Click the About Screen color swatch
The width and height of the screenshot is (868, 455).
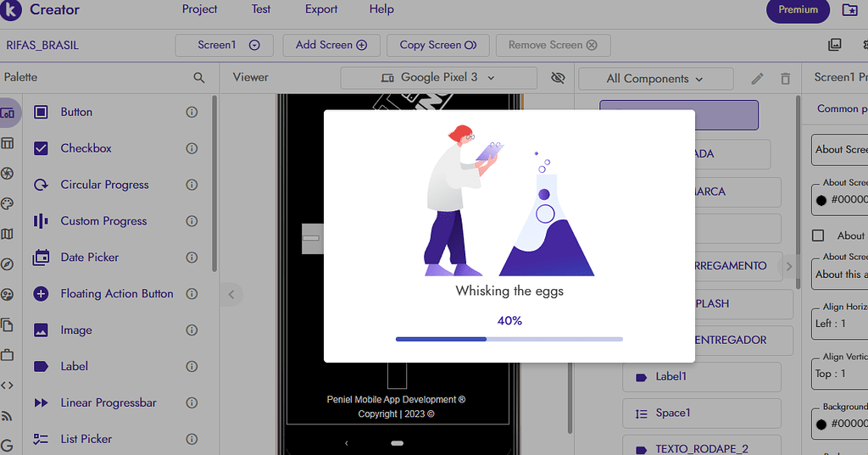tap(821, 200)
